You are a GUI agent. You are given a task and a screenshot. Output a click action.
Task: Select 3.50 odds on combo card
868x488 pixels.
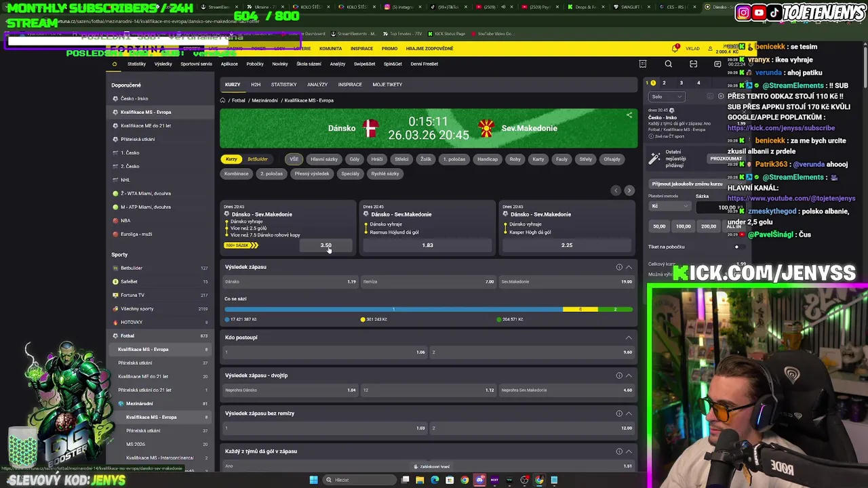point(326,245)
